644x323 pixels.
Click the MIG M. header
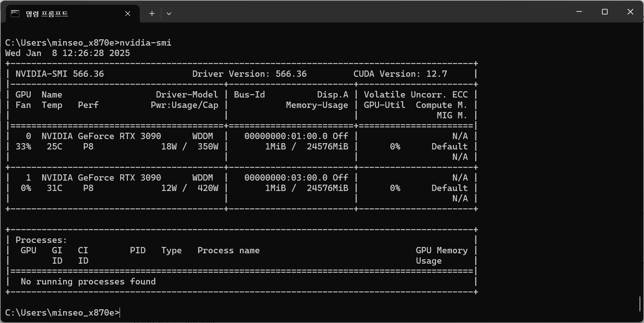point(452,115)
